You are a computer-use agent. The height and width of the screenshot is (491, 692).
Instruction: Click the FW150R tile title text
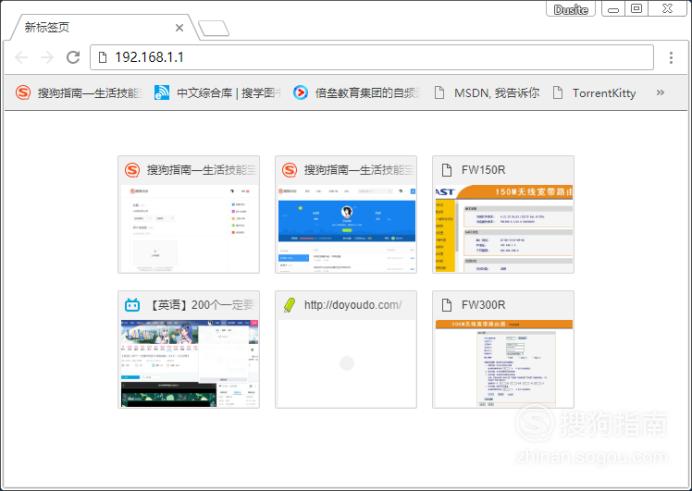(483, 170)
